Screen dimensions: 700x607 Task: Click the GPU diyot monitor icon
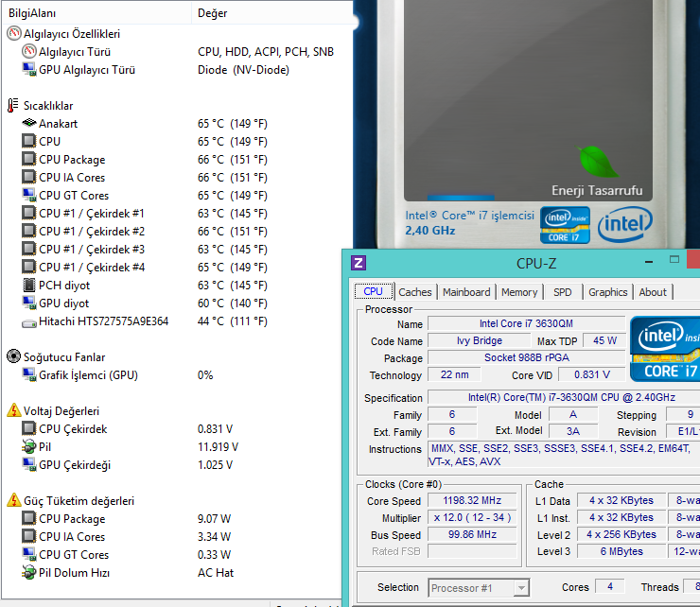(x=29, y=303)
